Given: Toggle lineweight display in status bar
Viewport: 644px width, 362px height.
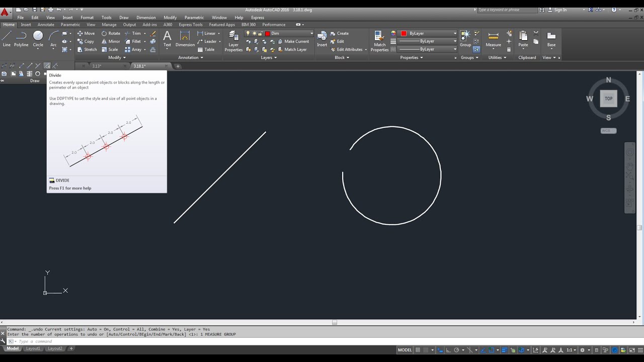Looking at the screenshot, I should tap(505, 350).
